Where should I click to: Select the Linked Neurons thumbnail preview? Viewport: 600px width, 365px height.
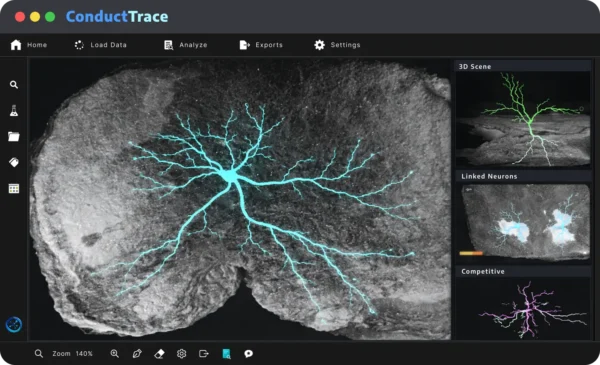[x=524, y=222]
